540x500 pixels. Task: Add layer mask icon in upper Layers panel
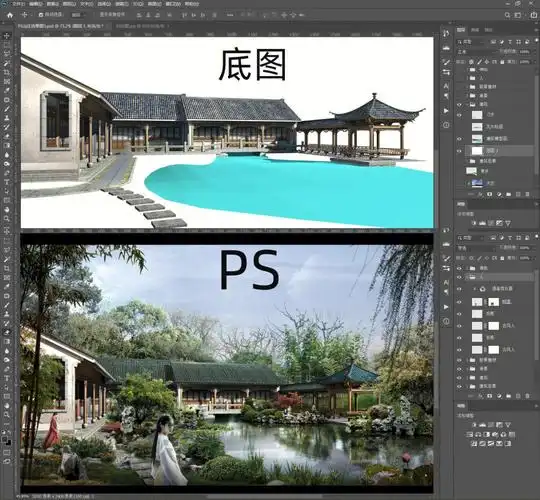pos(490,195)
